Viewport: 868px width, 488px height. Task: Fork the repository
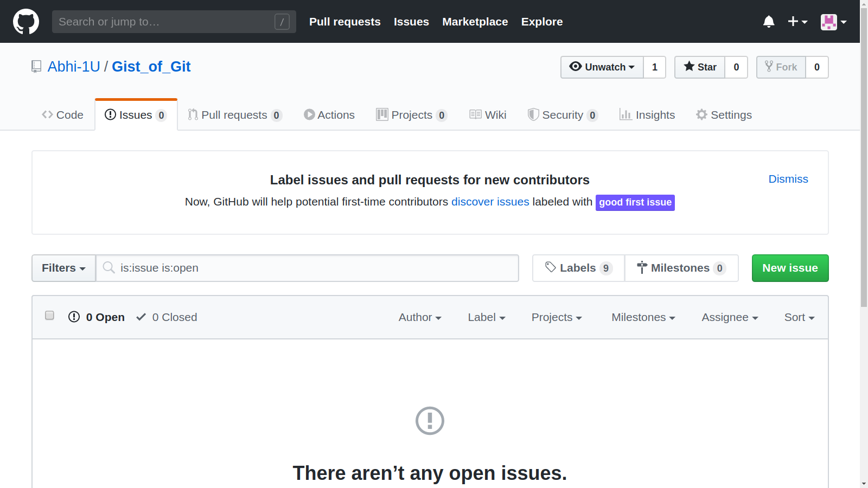click(781, 67)
